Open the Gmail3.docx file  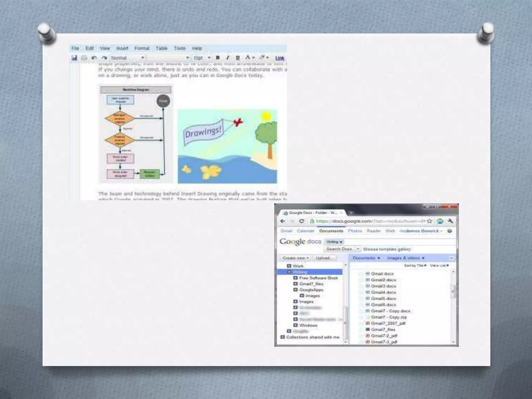coord(384,286)
